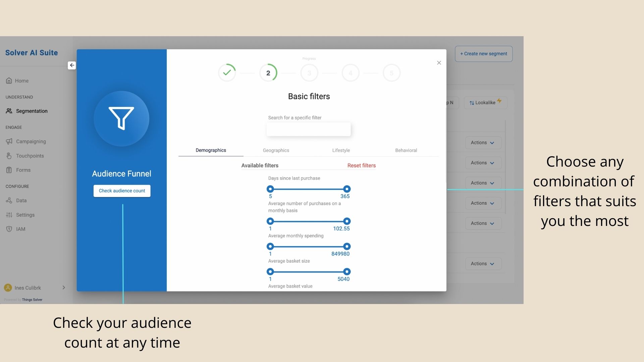Click the completed step one checkmark
The image size is (644, 362).
(x=227, y=73)
